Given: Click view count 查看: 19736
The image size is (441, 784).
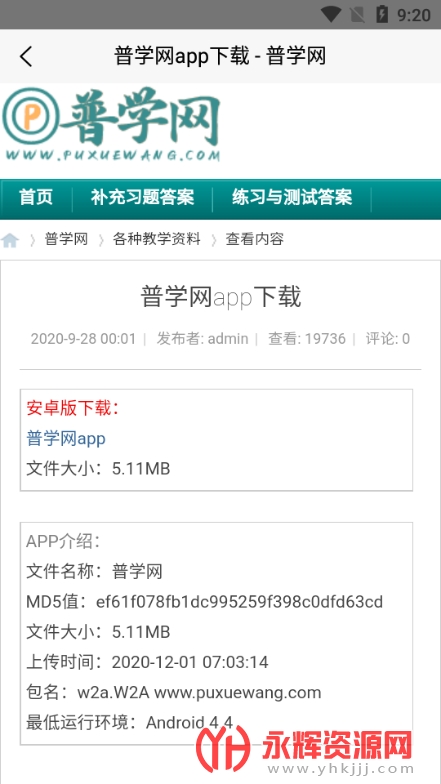Looking at the screenshot, I should tap(306, 339).
